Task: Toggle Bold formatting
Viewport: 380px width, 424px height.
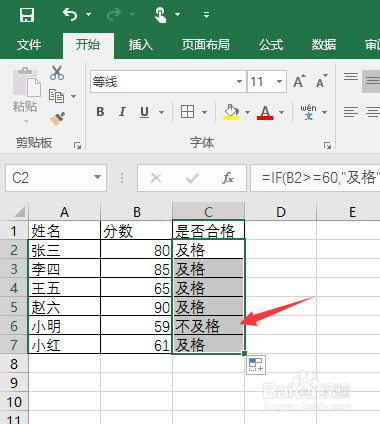Action: pyautogui.click(x=100, y=112)
